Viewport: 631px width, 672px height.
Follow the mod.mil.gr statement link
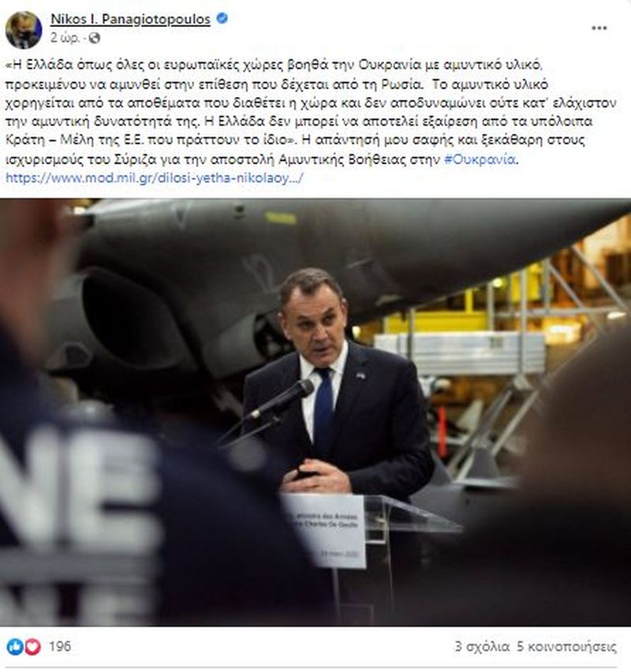point(155,177)
